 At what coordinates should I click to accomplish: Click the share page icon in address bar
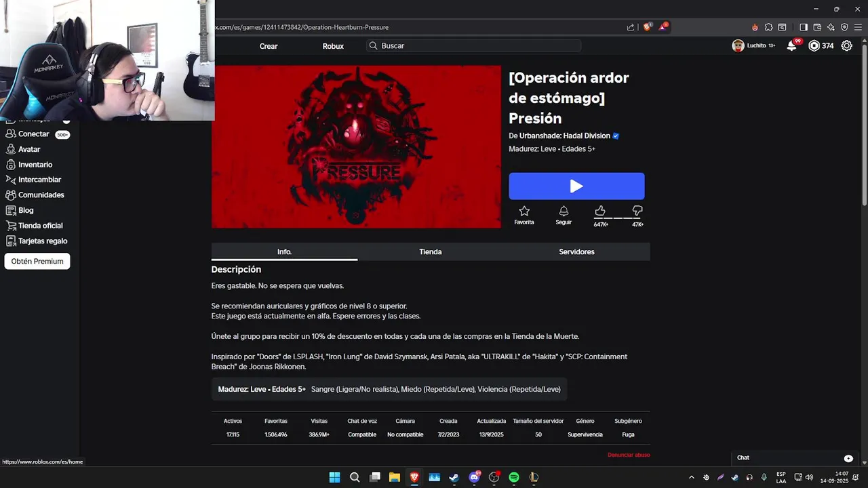631,27
